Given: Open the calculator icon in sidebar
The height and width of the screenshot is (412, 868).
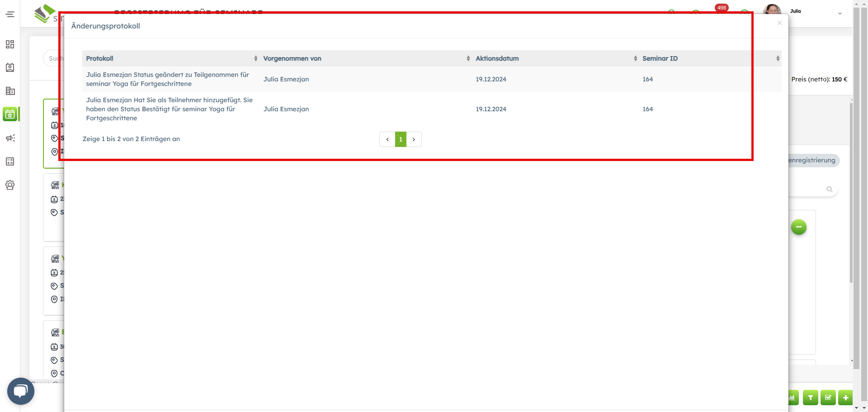Looking at the screenshot, I should coord(10,161).
